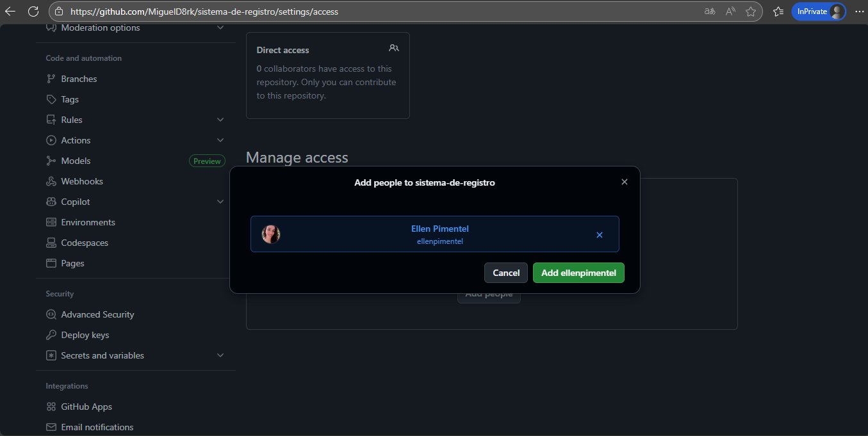Close the Add people dialog
Screen dimensions: 868x436
tap(625, 182)
